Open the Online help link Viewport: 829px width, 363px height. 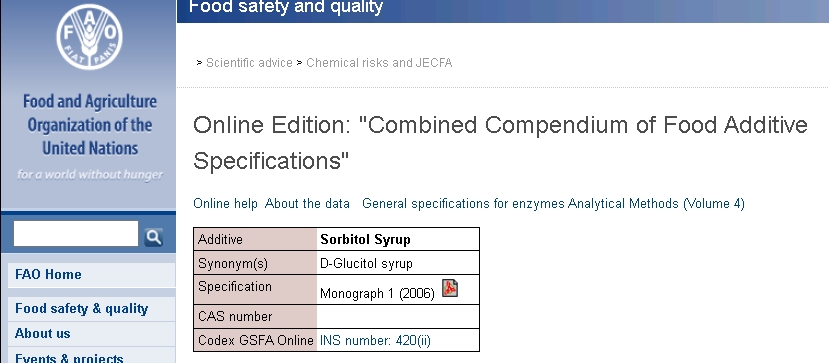(225, 203)
